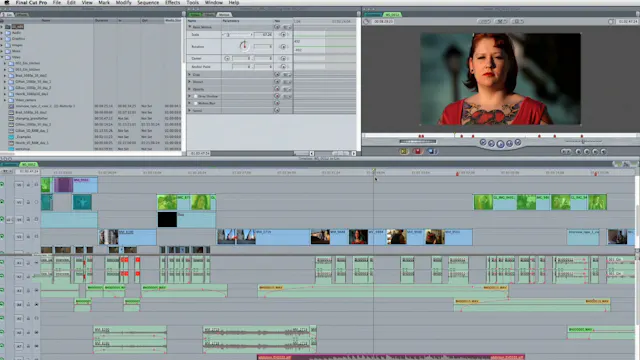Screen dimensions: 640x360
Task: Switch to the Filters tab in Viewer
Action: (x=209, y=15)
